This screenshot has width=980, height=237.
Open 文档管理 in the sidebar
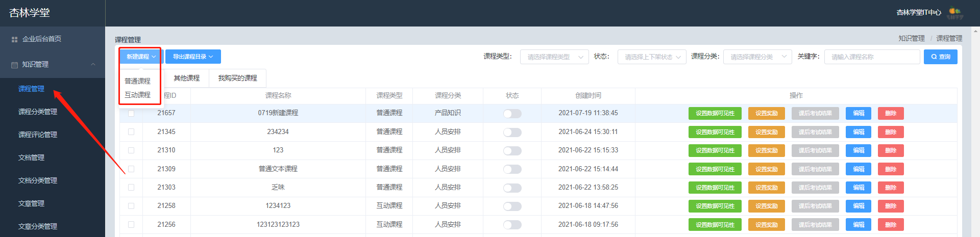click(x=31, y=157)
